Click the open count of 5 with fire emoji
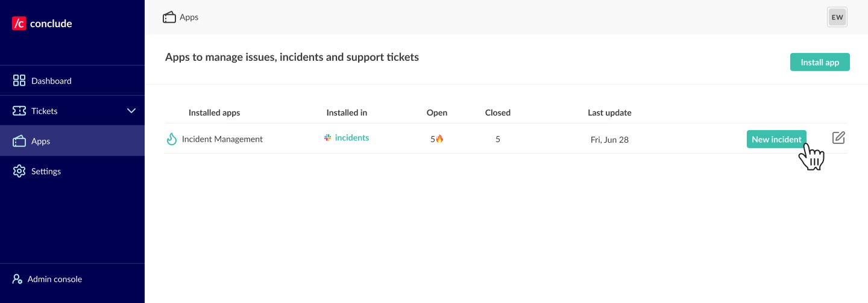Viewport: 868px width, 303px height. pyautogui.click(x=437, y=139)
